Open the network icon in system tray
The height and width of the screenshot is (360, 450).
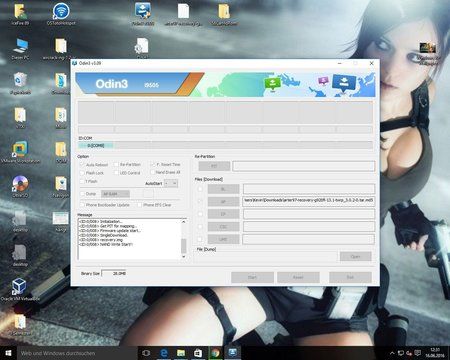pos(401,353)
